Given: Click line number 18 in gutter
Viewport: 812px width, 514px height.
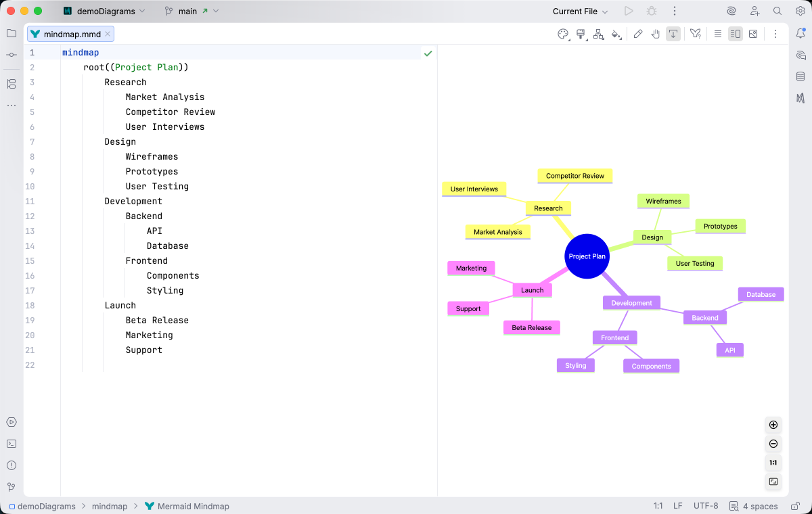Looking at the screenshot, I should point(30,305).
